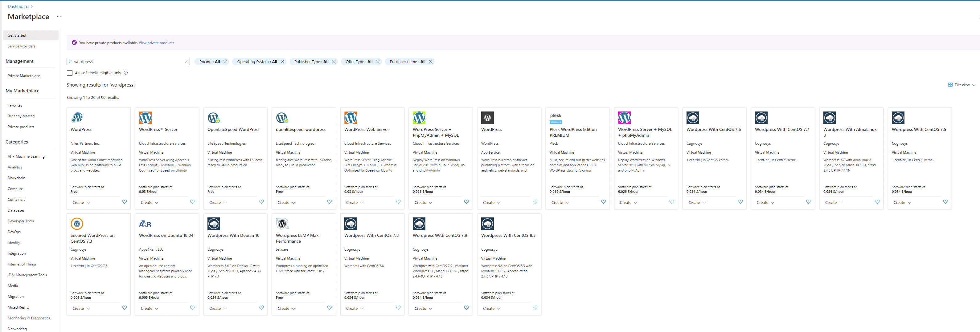This screenshot has width=980, height=332.
Task: Clear the wordpress search text
Action: 187,62
